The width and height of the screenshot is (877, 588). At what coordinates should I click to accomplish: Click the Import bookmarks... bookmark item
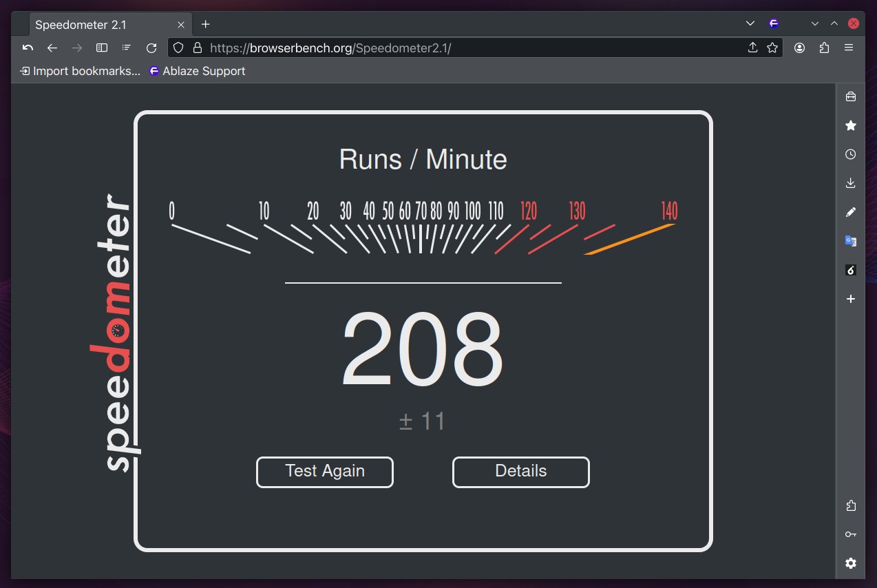pyautogui.click(x=81, y=71)
